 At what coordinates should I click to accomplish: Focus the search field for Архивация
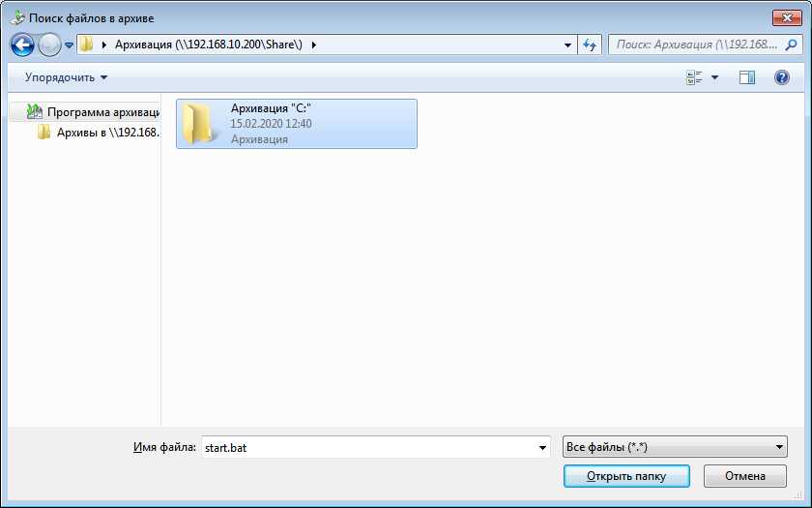click(696, 45)
